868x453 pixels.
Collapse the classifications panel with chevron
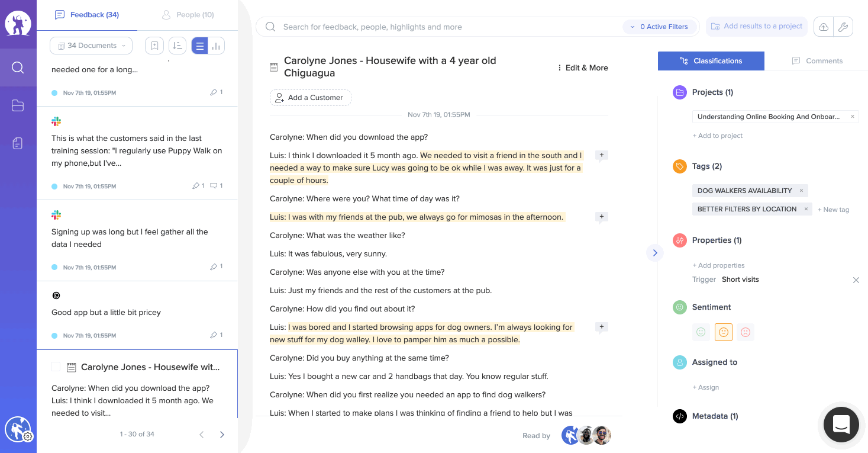click(655, 253)
